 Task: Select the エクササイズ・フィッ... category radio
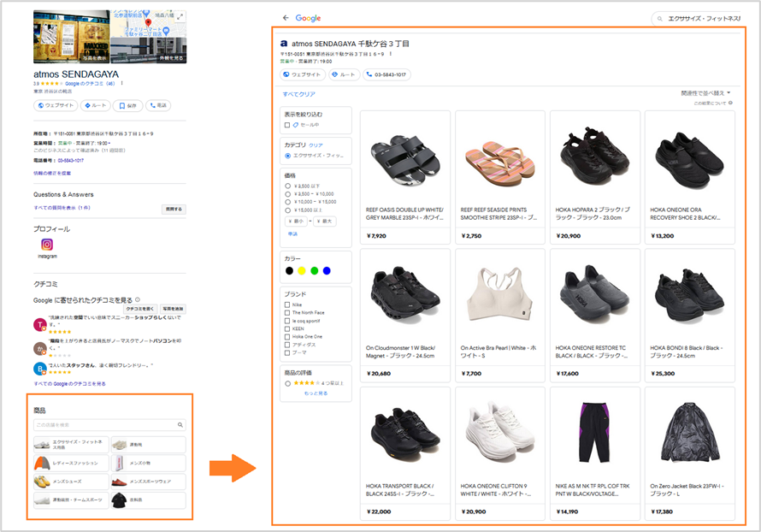click(288, 156)
